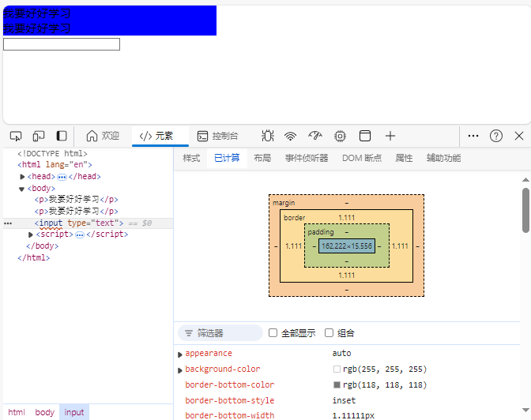Select body in the breadcrumb bar
Image resolution: width=531 pixels, height=420 pixels.
[45, 412]
